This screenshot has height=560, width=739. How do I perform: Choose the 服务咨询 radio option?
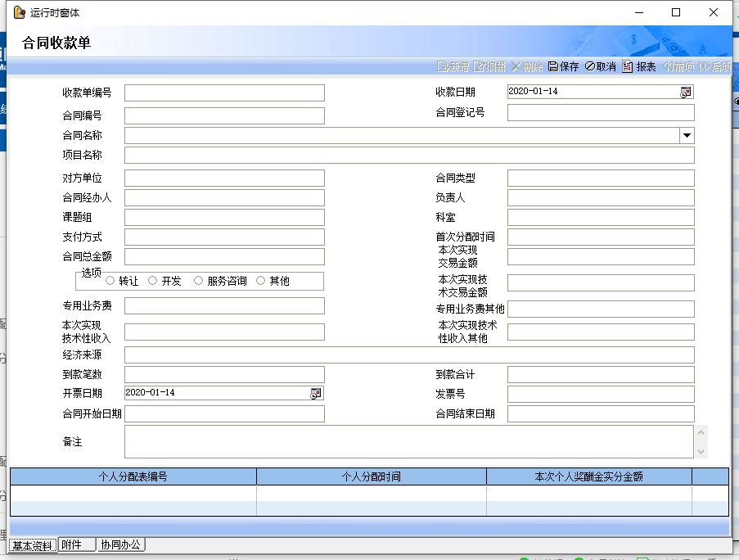pos(199,281)
